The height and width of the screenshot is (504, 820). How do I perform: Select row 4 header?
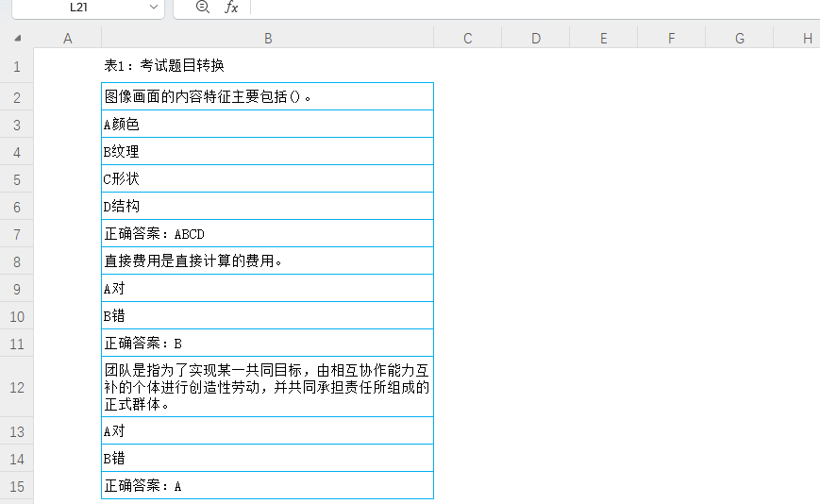(17, 152)
